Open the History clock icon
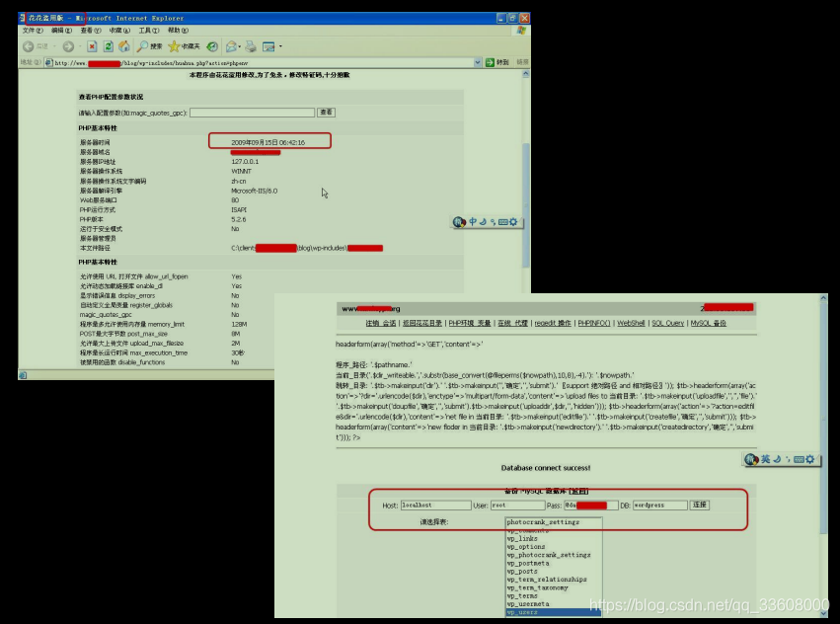This screenshot has height=624, width=840. (212, 46)
